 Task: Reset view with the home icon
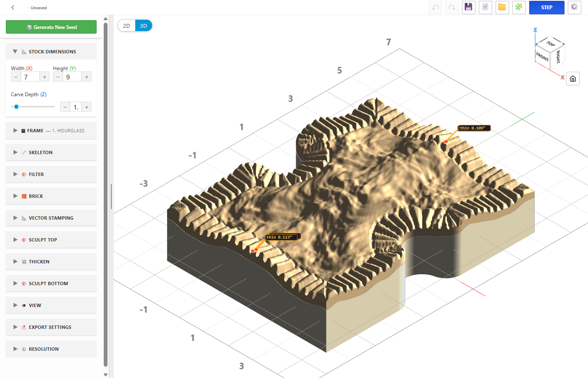(x=573, y=79)
